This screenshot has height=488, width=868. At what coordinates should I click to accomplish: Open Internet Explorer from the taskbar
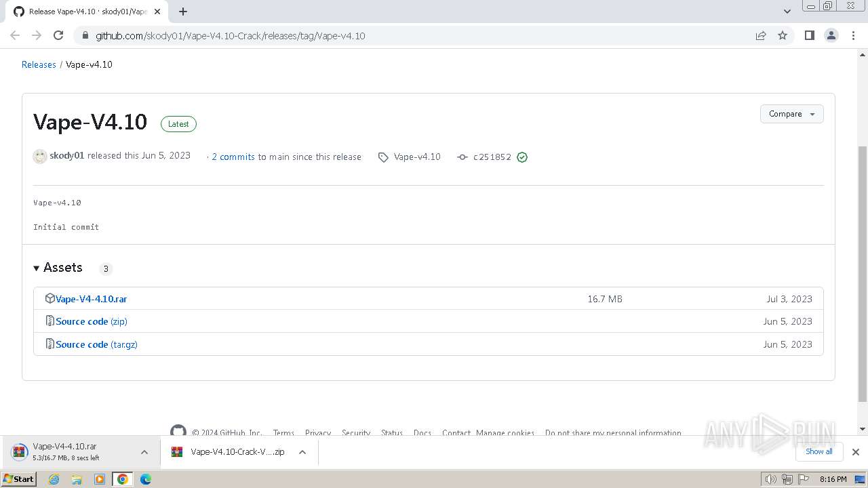(x=54, y=479)
